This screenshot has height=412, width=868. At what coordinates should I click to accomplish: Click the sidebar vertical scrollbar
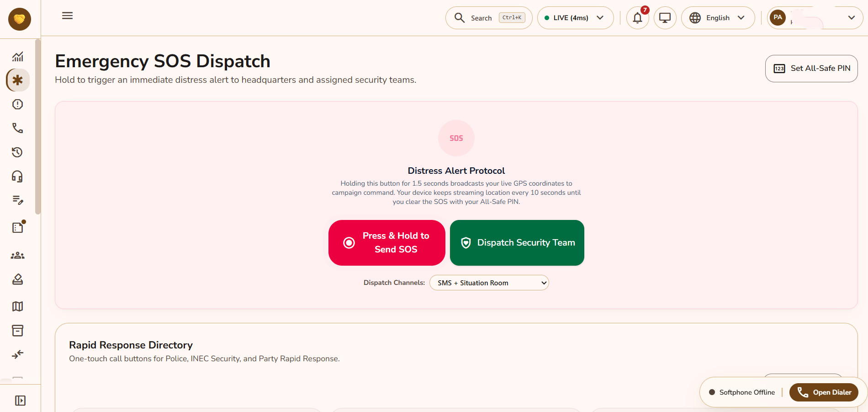tap(38, 127)
